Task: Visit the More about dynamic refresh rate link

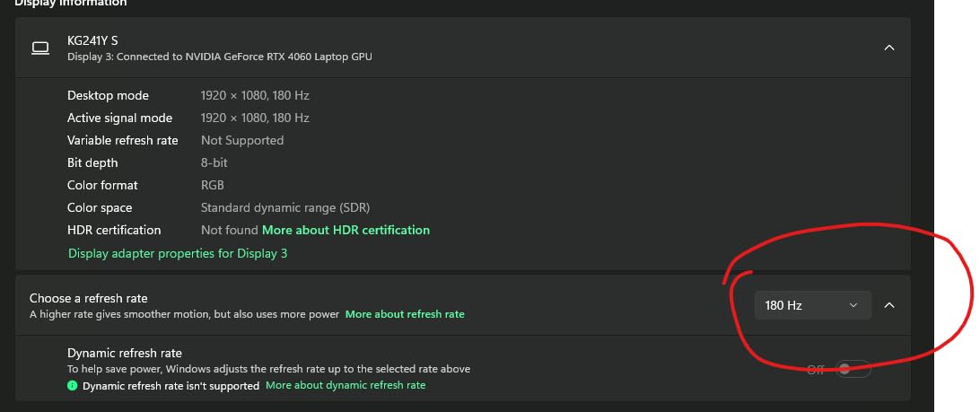Action: point(346,385)
